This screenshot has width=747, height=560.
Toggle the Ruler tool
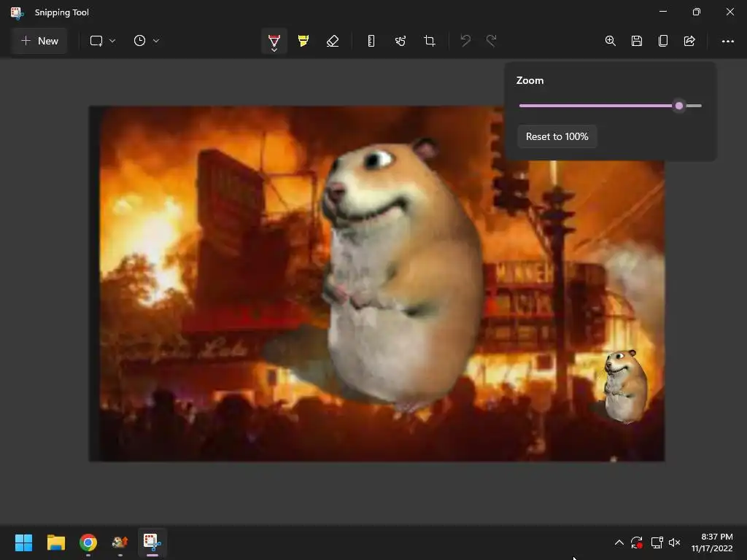(371, 41)
